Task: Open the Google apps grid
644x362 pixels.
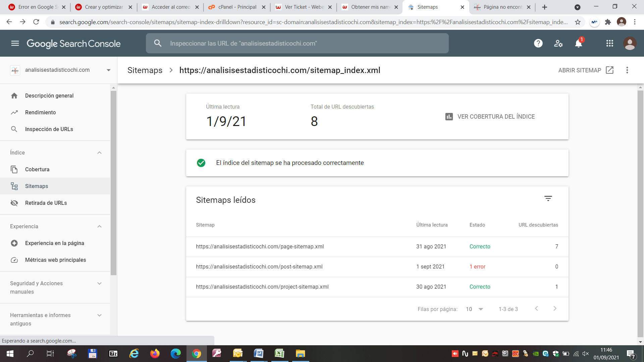Action: tap(610, 43)
